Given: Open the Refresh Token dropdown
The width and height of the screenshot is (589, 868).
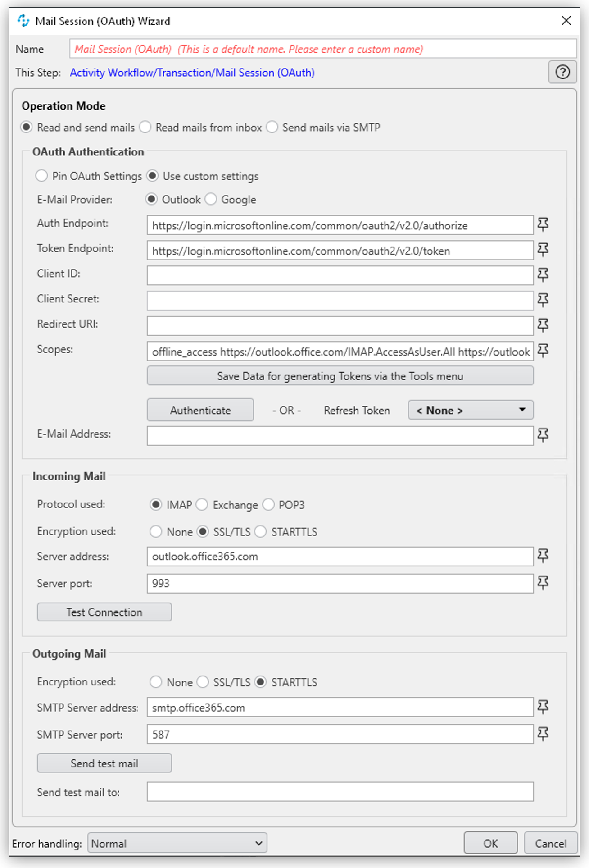Looking at the screenshot, I should 471,410.
